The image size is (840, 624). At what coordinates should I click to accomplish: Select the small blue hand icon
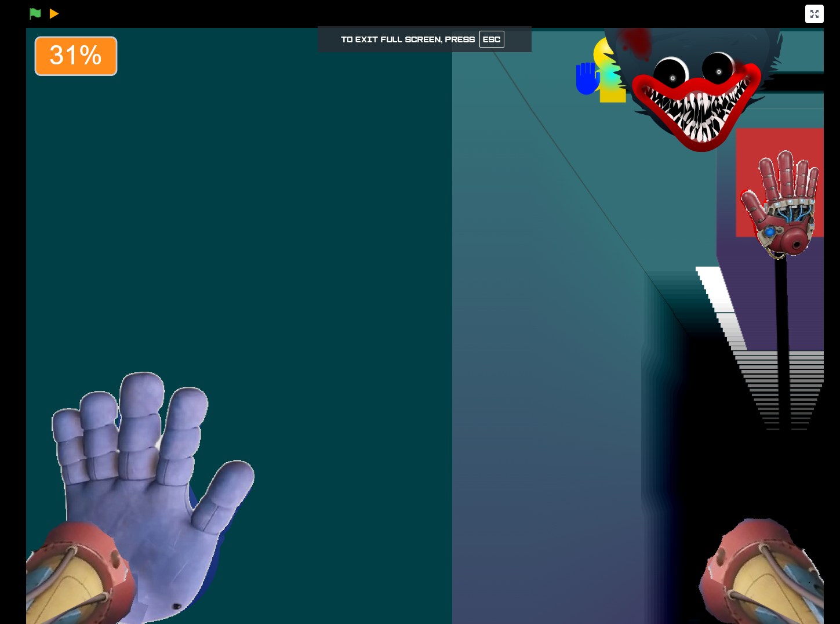tap(587, 78)
